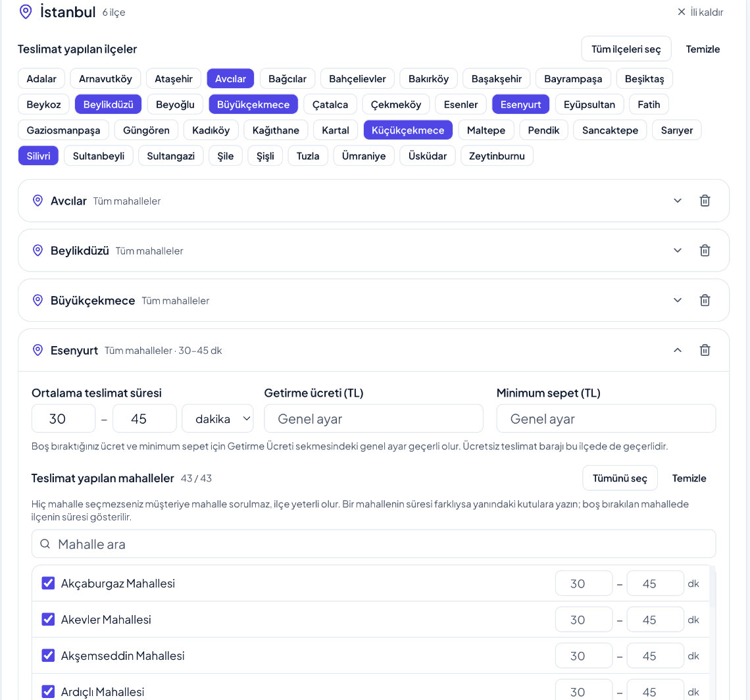
Task: Click the Mahalle ara search field
Action: [374, 544]
